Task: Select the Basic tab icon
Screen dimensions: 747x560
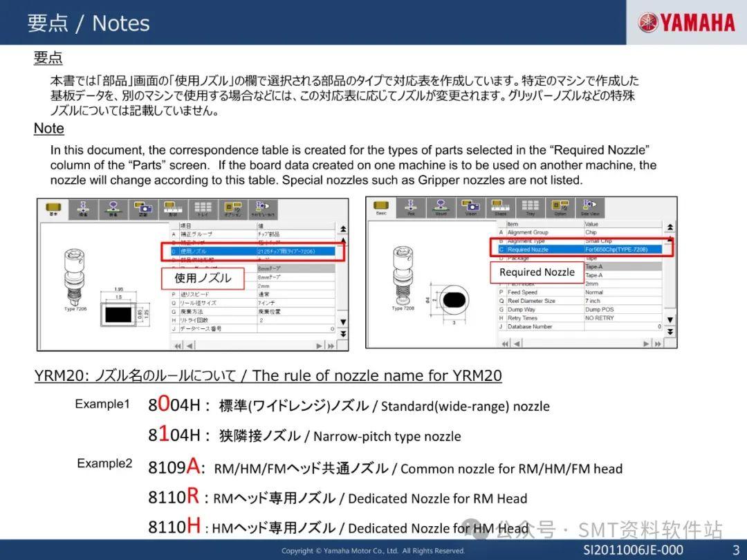Action: point(382,207)
